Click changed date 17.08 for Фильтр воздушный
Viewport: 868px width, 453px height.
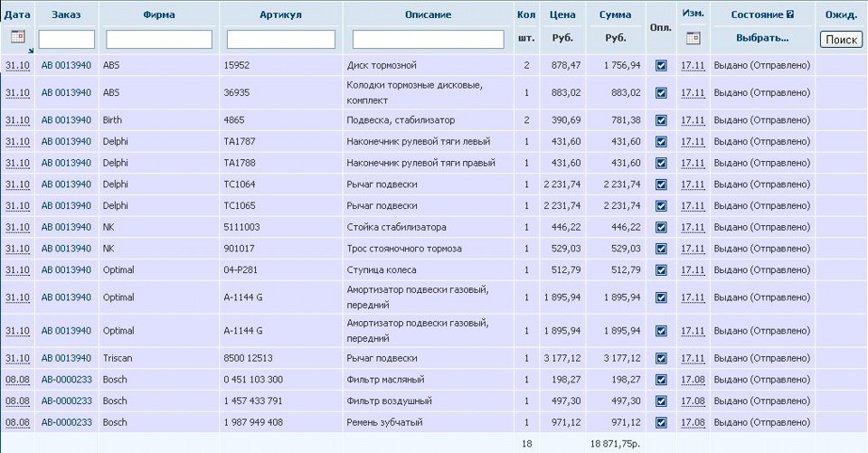click(x=693, y=401)
